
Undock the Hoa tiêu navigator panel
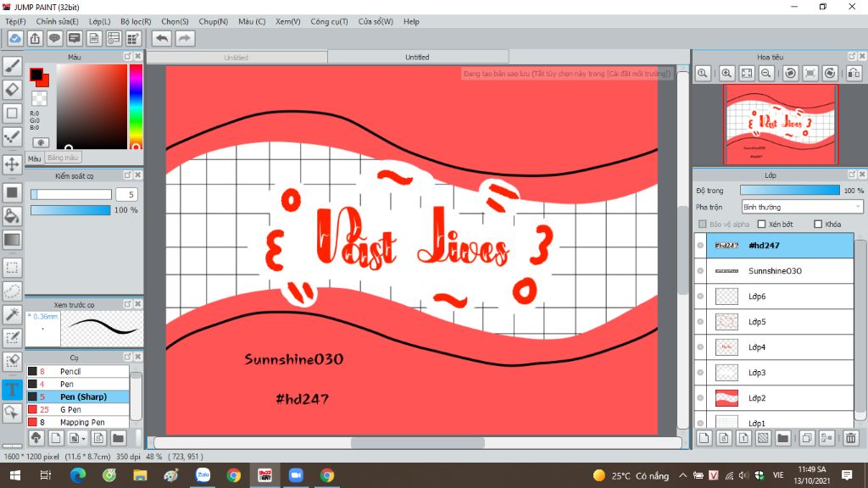852,57
